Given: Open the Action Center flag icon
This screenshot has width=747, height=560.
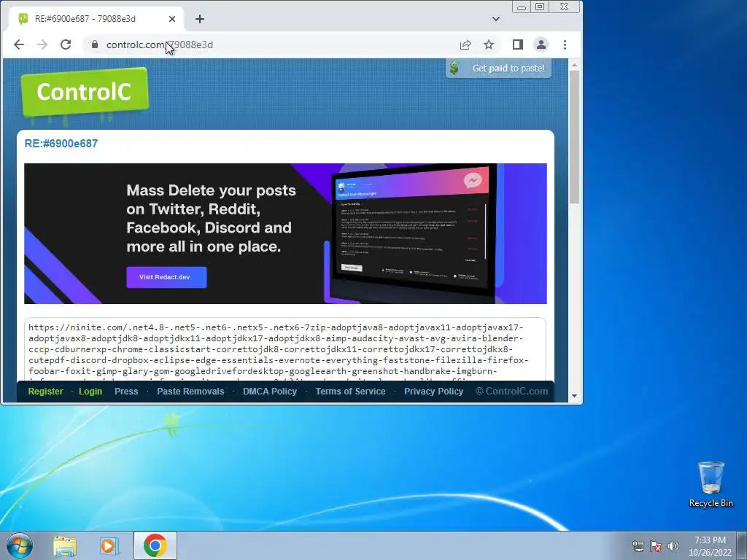Looking at the screenshot, I should [x=656, y=546].
